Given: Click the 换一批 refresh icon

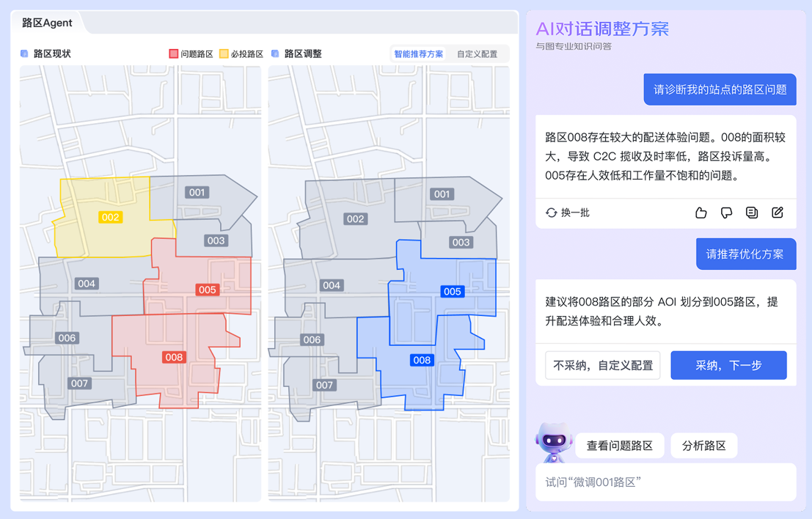Looking at the screenshot, I should [552, 213].
